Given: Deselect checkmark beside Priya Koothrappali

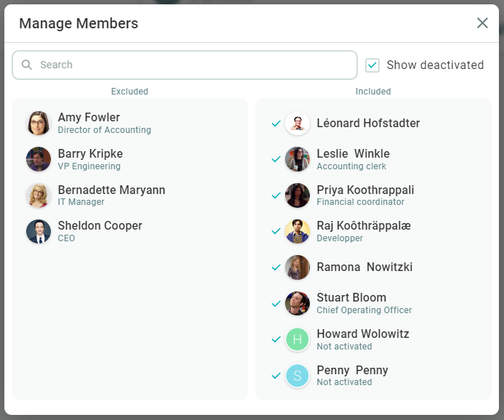Looking at the screenshot, I should coord(276,195).
